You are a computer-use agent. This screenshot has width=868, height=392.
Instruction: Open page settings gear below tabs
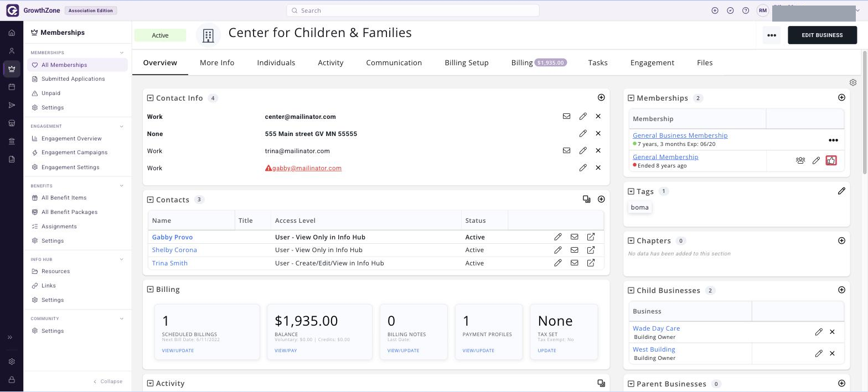(853, 82)
